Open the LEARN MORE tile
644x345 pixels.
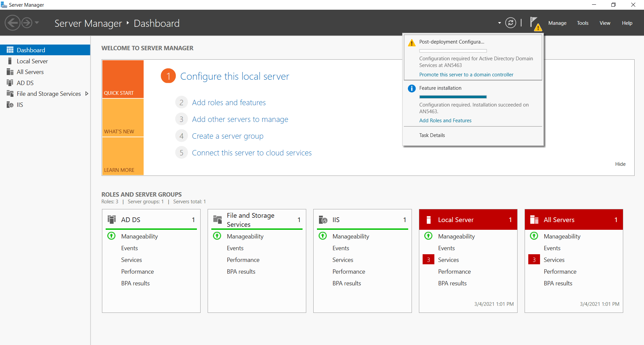click(123, 156)
